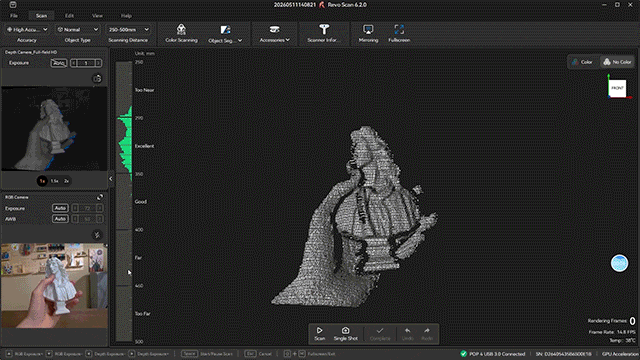Viewport: 640px width, 360px height.
Task: Click the Fullscreen/Exit shortcut hint
Action: pyautogui.click(x=309, y=353)
